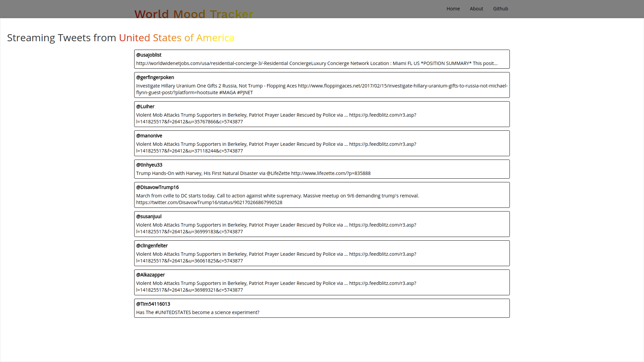Select the @usajoblist username
Screen dimensions: 644x362
point(149,55)
